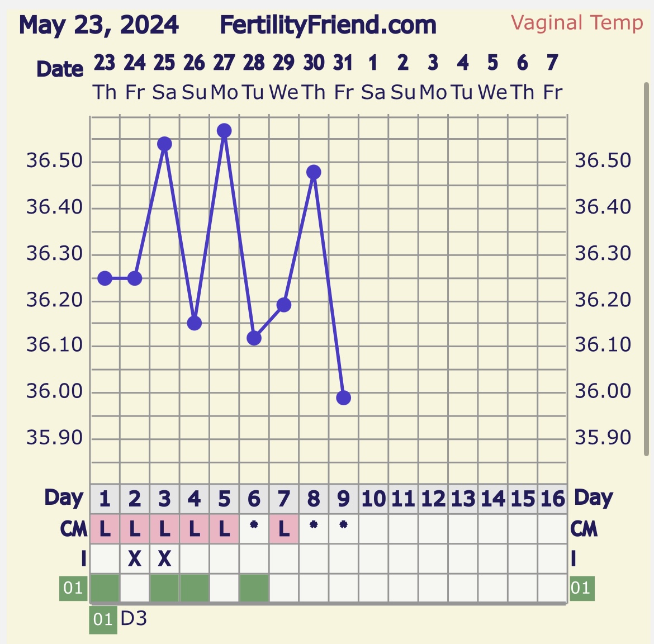Click the intercourse X on day 2

(x=135, y=558)
